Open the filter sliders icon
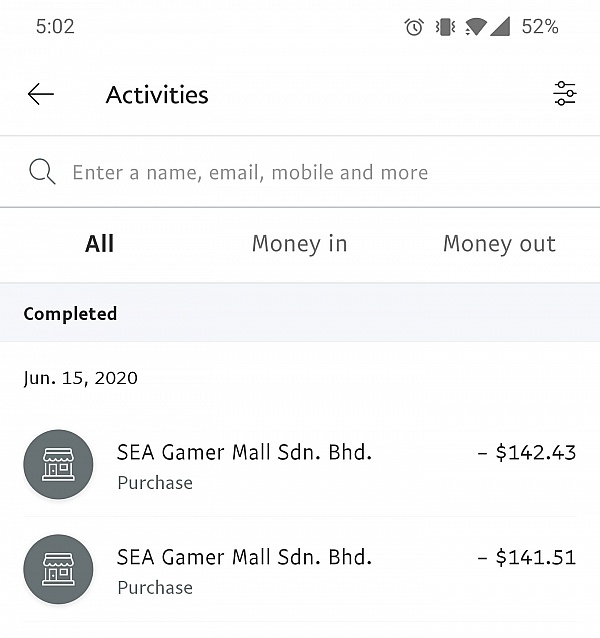 point(564,95)
